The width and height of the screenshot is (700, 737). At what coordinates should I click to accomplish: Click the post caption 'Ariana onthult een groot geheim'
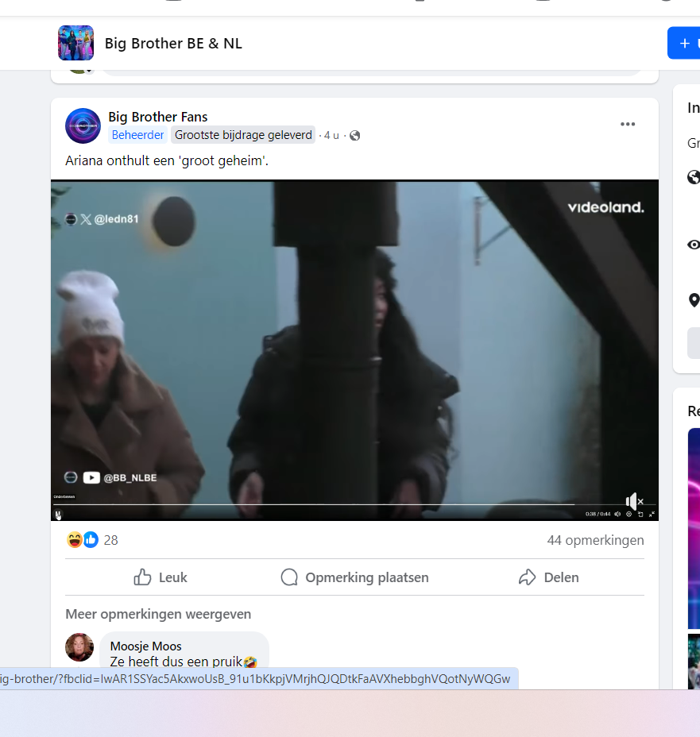(x=167, y=160)
